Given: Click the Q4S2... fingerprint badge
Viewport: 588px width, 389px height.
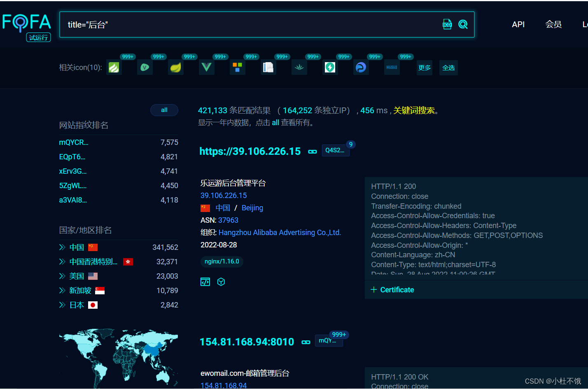Looking at the screenshot, I should 335,150.
